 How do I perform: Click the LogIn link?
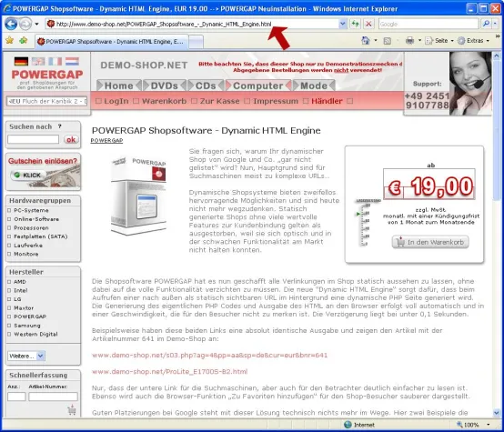pos(116,101)
